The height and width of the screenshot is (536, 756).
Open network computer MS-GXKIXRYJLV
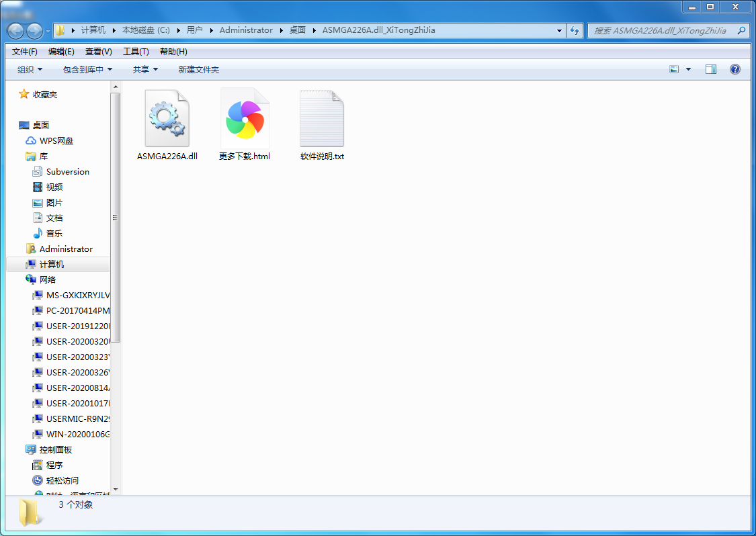78,295
